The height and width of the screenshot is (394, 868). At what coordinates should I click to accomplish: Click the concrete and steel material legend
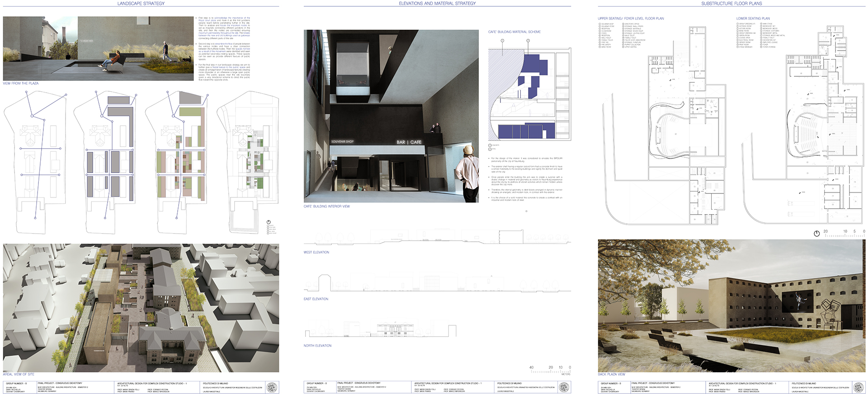(x=493, y=147)
